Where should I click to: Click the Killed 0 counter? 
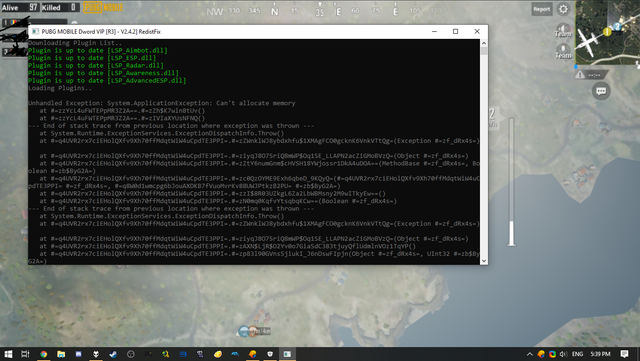(60, 7)
